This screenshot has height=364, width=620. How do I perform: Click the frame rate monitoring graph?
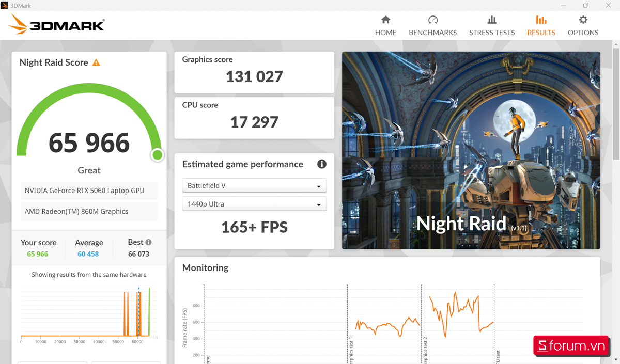(x=382, y=324)
